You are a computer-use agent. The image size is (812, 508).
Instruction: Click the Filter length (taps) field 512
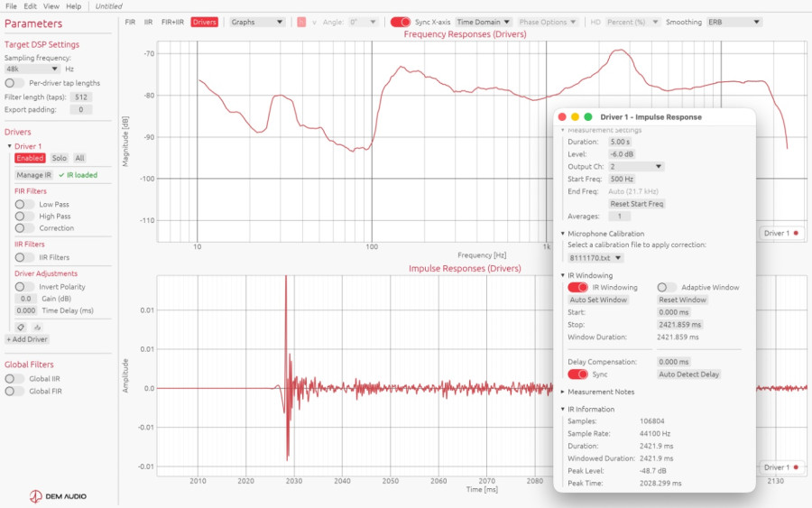(x=81, y=97)
